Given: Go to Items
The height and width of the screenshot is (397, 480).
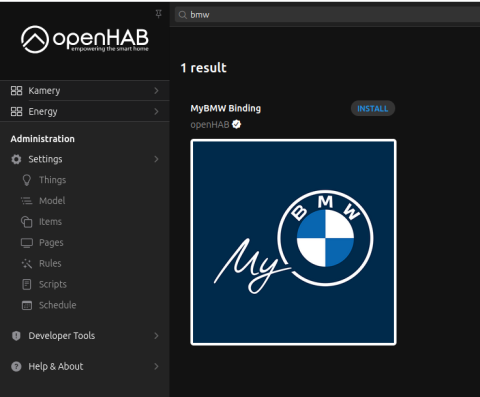Looking at the screenshot, I should [x=85, y=222].
